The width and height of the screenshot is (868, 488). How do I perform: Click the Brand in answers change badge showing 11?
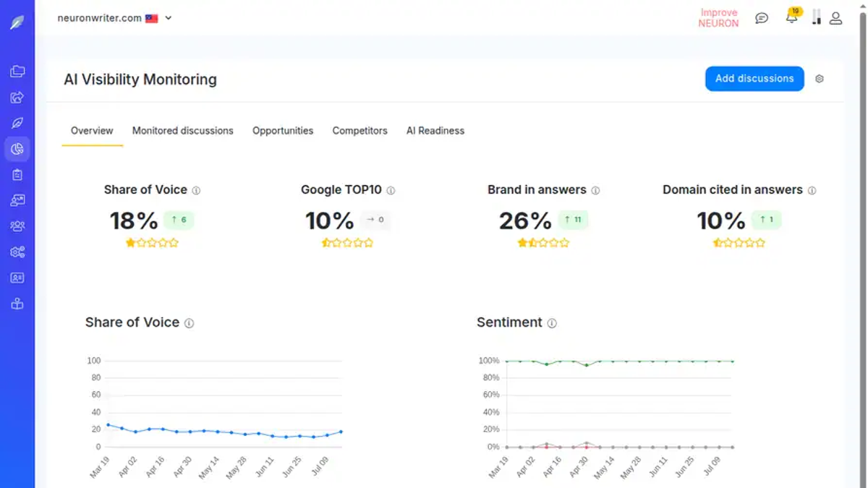pos(573,220)
